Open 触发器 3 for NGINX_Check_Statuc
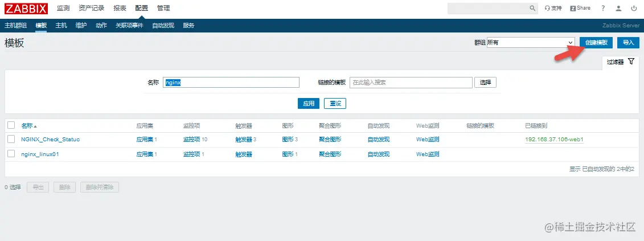 coord(244,140)
